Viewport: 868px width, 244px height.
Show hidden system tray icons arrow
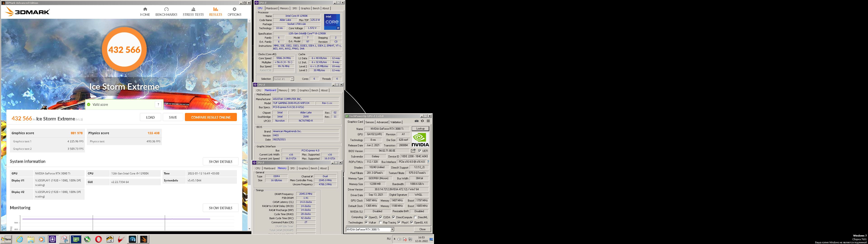tap(394, 239)
